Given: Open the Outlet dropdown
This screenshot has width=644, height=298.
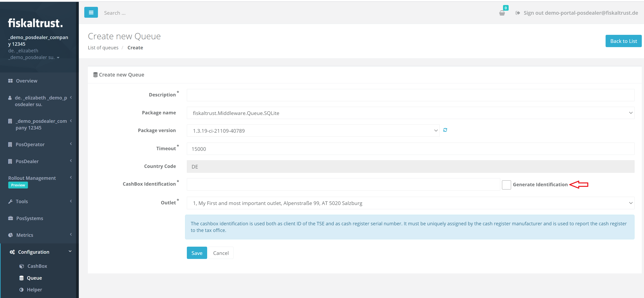Looking at the screenshot, I should click(410, 203).
